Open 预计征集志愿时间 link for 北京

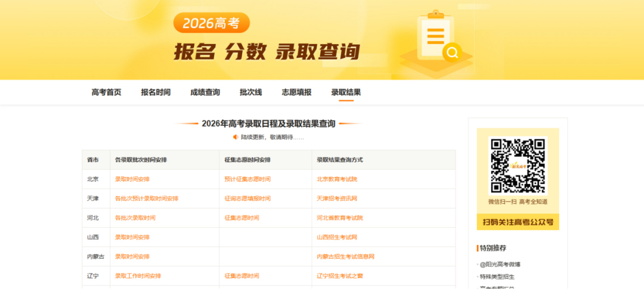pyautogui.click(x=247, y=179)
